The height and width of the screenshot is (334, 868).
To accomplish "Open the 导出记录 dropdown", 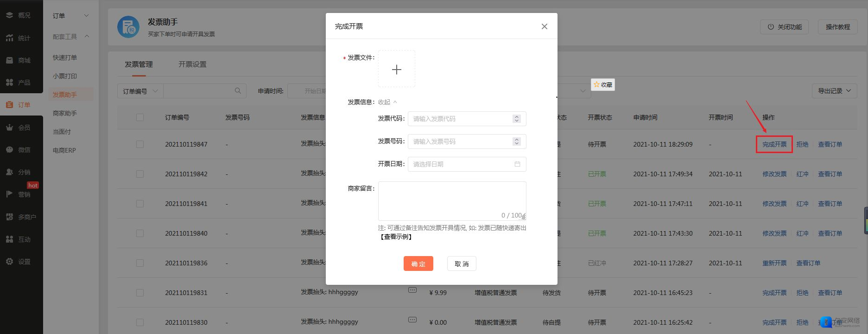I will [834, 91].
